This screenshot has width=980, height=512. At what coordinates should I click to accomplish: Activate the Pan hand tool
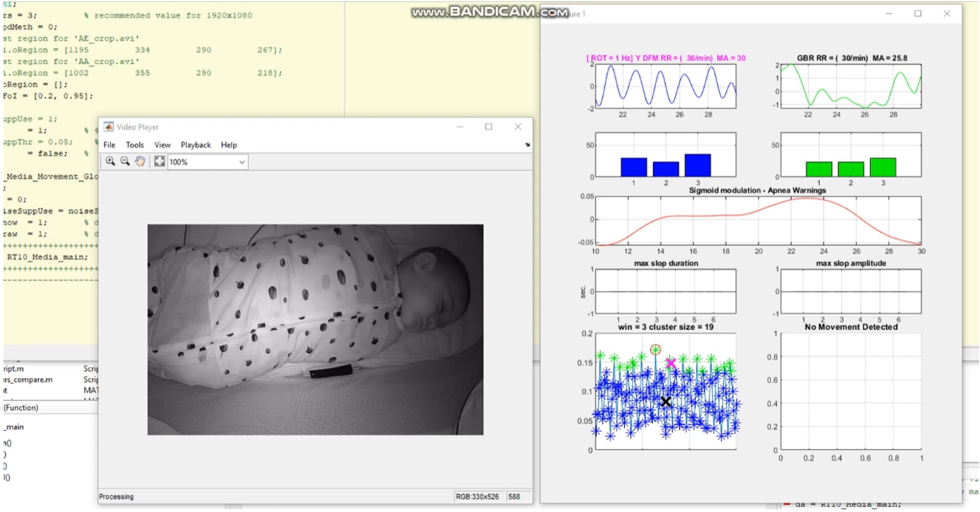tap(140, 161)
